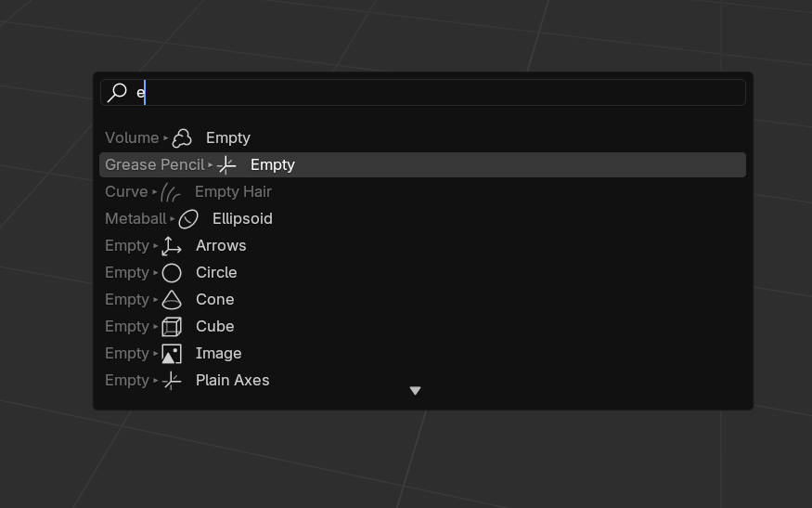Click the Metaball Ellipsoid icon

pyautogui.click(x=188, y=219)
